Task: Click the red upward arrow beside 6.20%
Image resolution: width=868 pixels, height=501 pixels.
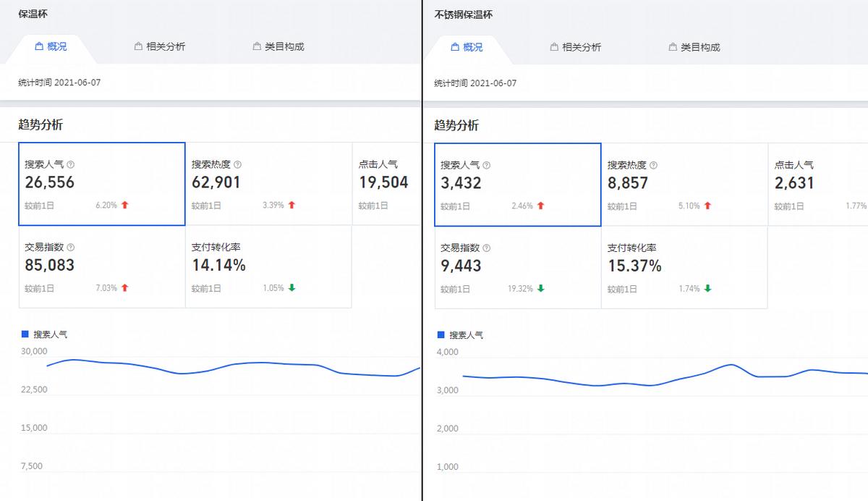Action: (x=124, y=205)
